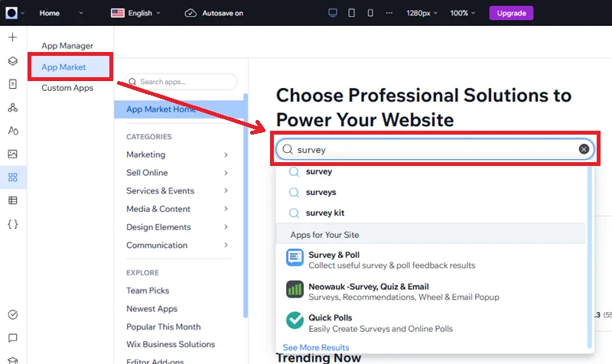The image size is (612, 364).
Task: Open Wix Business Solutions list
Action: click(x=171, y=344)
